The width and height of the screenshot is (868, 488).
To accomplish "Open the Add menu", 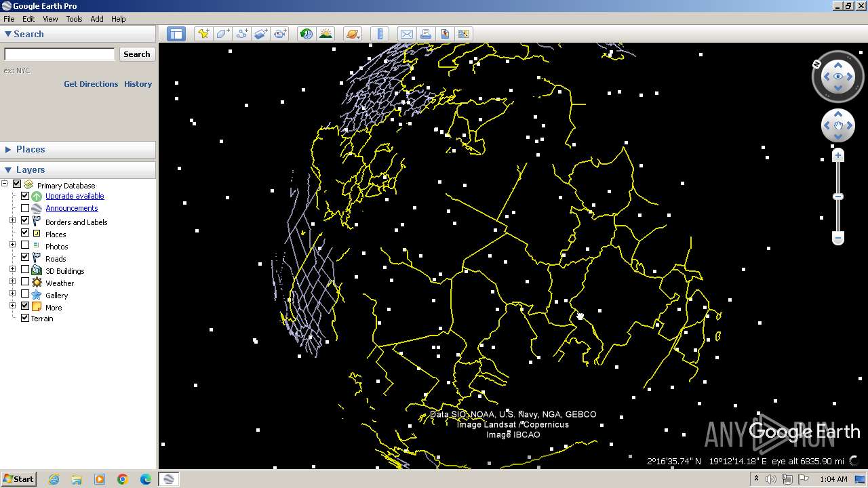I will (x=97, y=19).
